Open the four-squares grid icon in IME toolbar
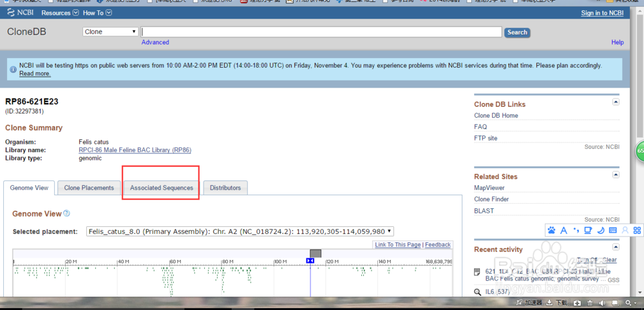 pos(637,231)
